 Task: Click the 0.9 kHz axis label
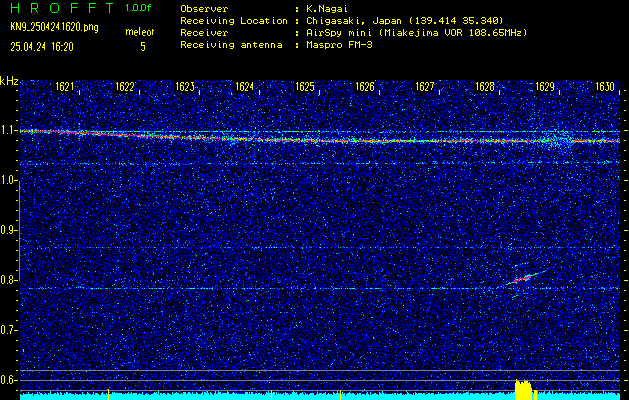[7, 230]
